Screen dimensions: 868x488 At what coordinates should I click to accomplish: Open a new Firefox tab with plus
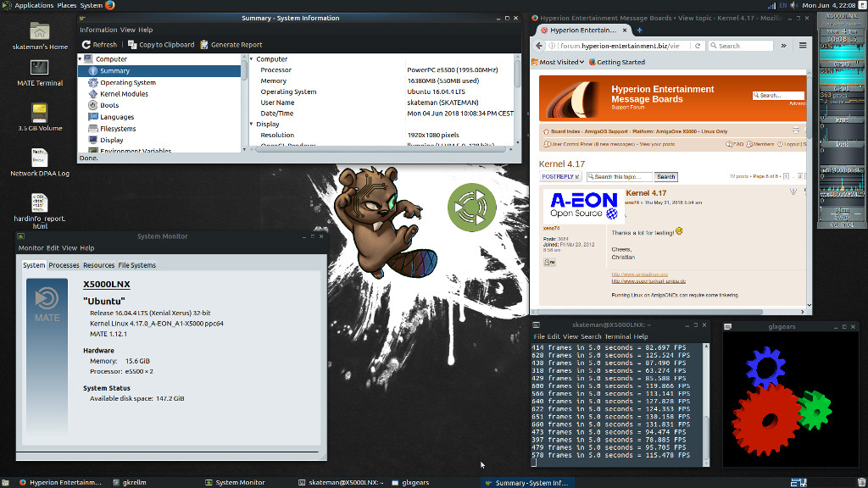pyautogui.click(x=639, y=30)
